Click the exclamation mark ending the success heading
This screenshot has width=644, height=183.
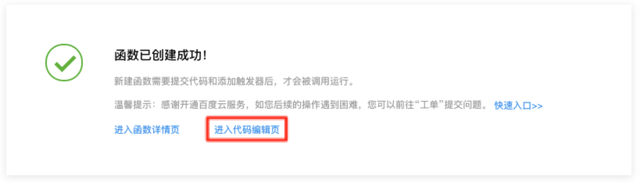point(204,55)
